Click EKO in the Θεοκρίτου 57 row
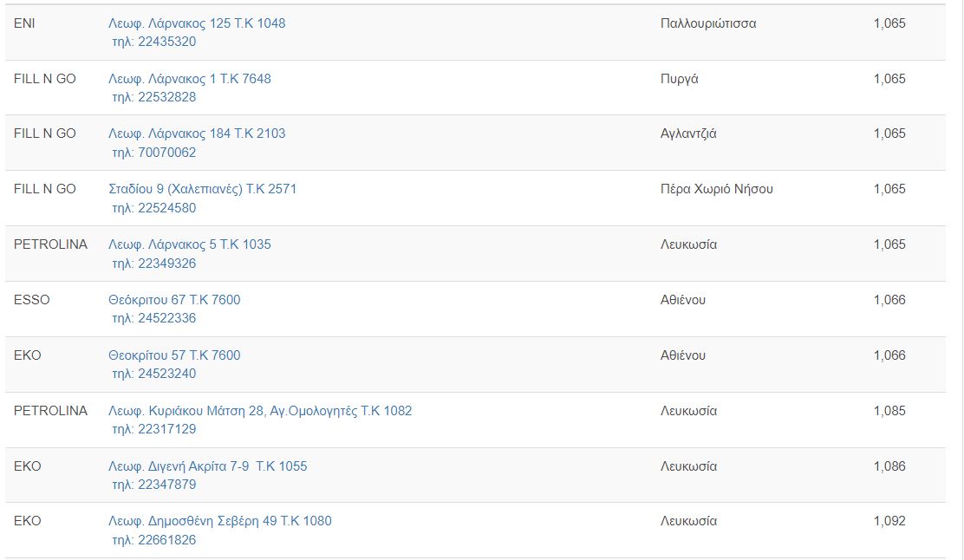The width and height of the screenshot is (964, 560). point(27,355)
